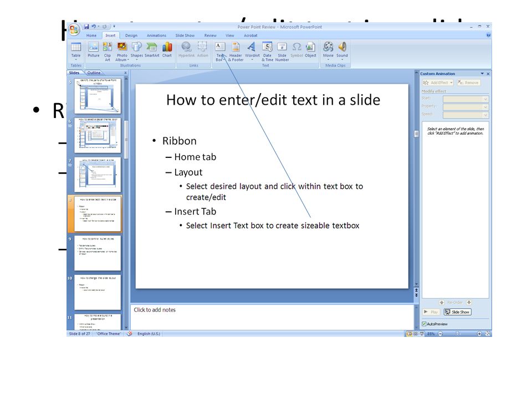Image resolution: width=532 pixels, height=399 pixels.
Task: Click the Action command
Action: (203, 49)
